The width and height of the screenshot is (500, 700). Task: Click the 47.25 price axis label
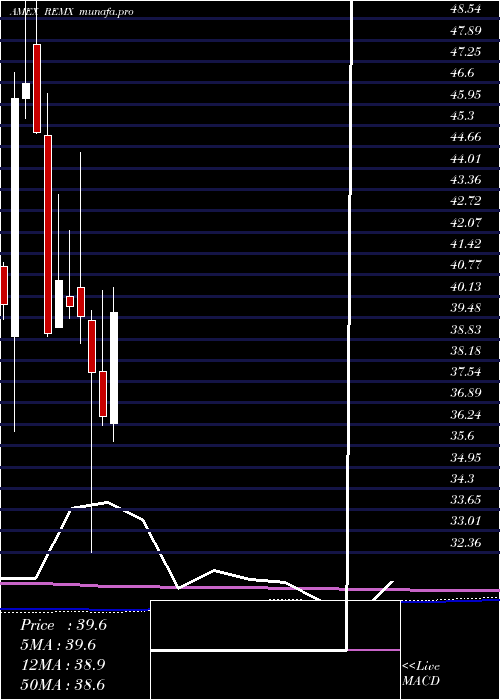coord(466,52)
